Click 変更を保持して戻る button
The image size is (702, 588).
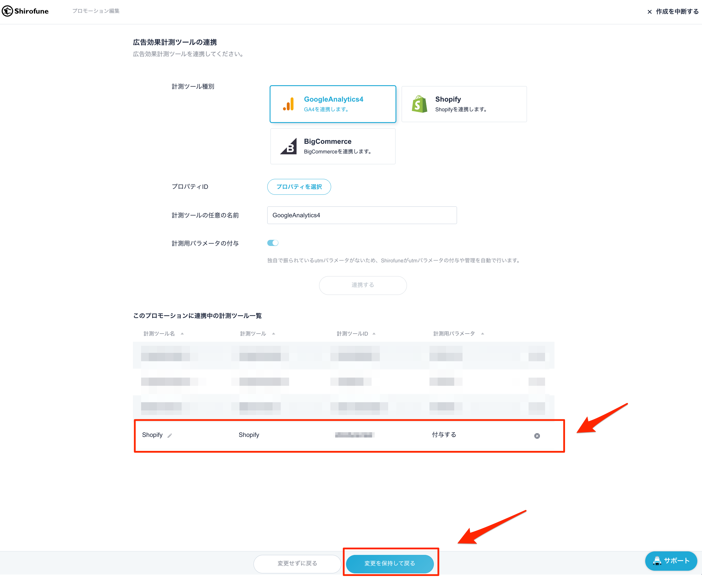click(x=390, y=564)
